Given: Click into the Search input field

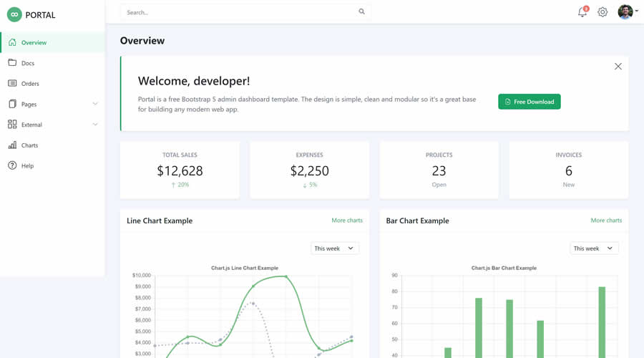Looking at the screenshot, I should 245,12.
